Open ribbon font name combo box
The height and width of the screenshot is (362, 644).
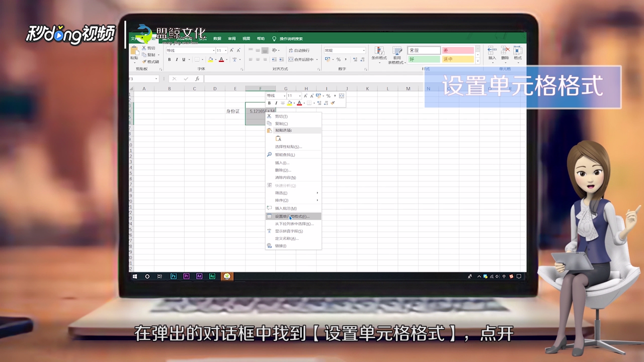tap(190, 50)
